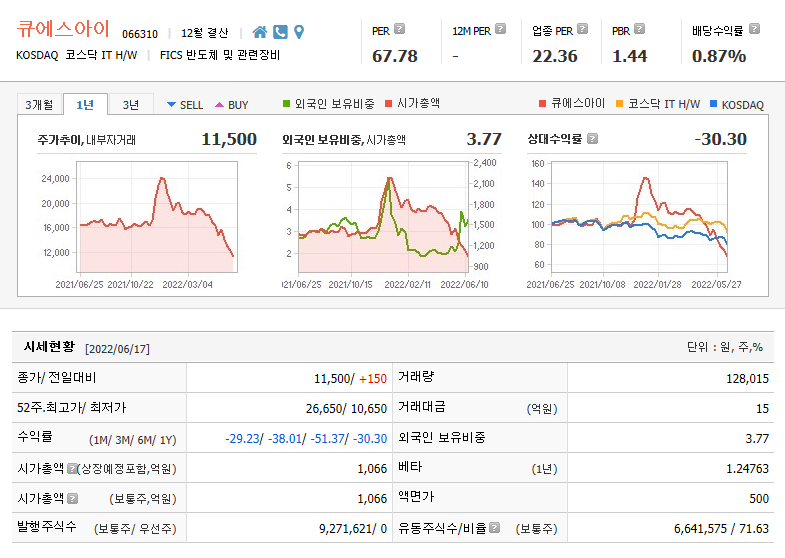Click red 큐에스아이 legend swatch

(542, 104)
